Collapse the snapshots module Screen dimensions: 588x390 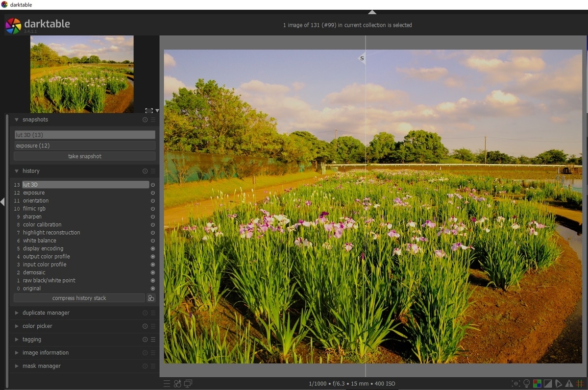[16, 120]
